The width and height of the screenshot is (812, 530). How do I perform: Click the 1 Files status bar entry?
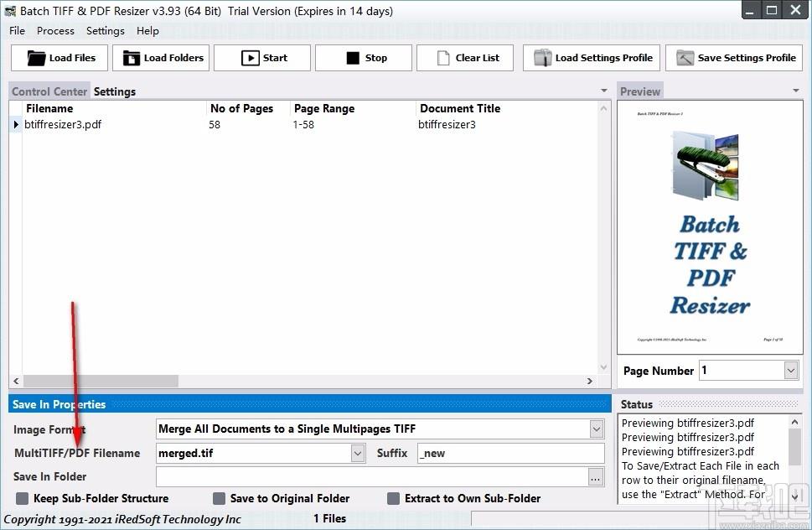coord(330,518)
